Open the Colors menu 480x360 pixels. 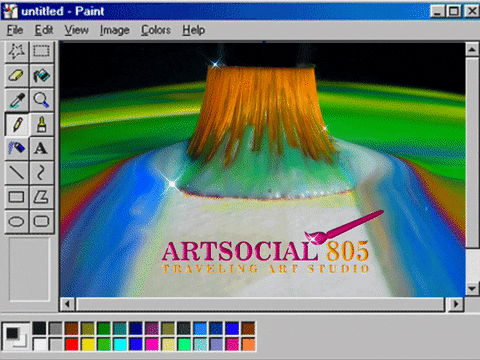coord(156,30)
